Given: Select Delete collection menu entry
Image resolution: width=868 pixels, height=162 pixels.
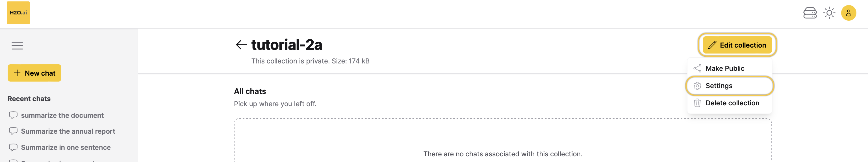Looking at the screenshot, I should [729, 103].
